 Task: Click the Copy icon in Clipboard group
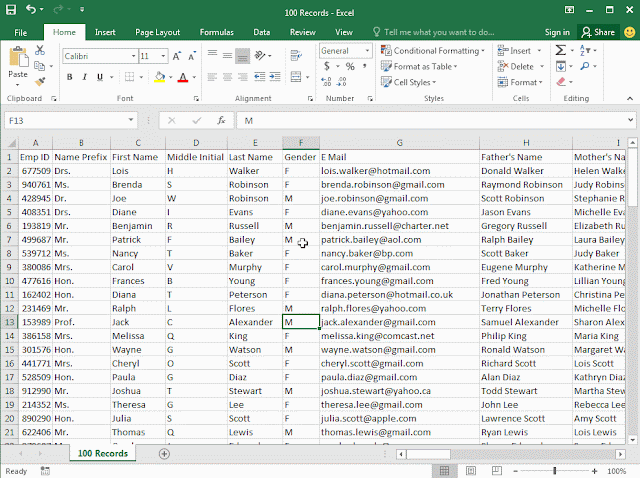coord(40,66)
